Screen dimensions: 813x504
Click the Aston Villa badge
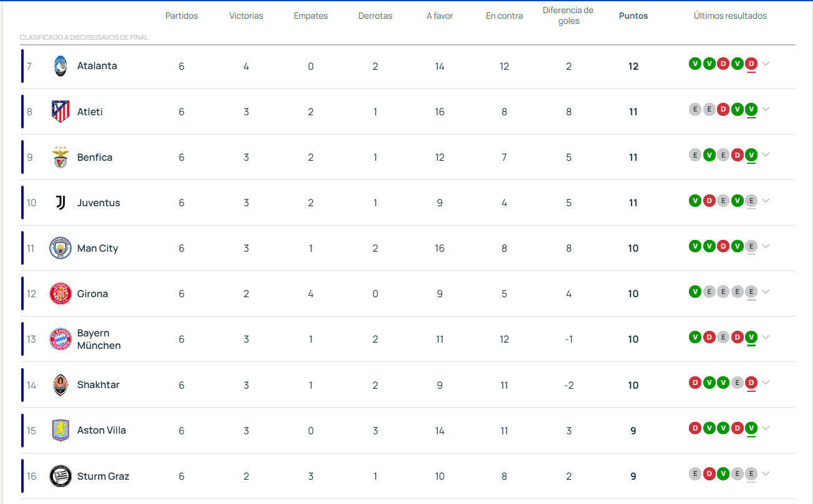pyautogui.click(x=60, y=430)
